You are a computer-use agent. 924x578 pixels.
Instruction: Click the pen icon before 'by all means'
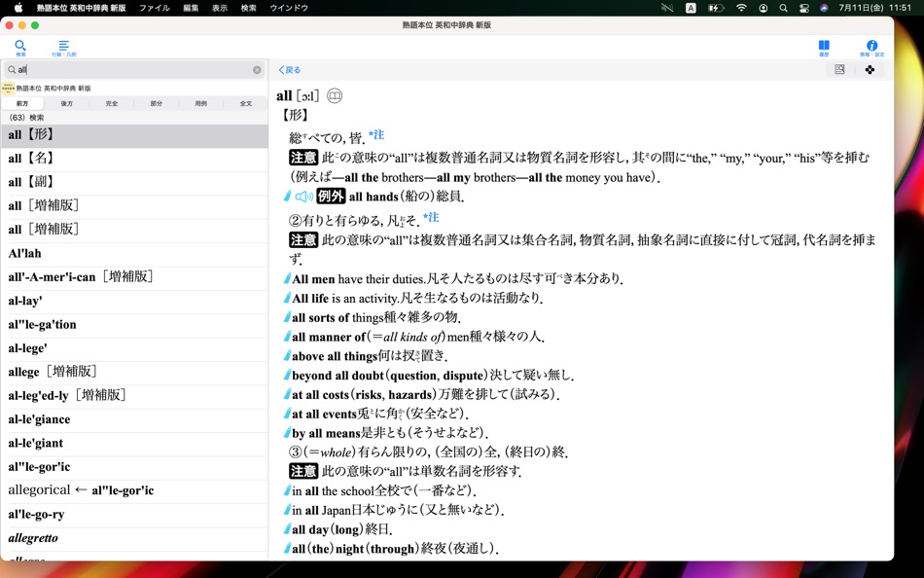(x=287, y=434)
